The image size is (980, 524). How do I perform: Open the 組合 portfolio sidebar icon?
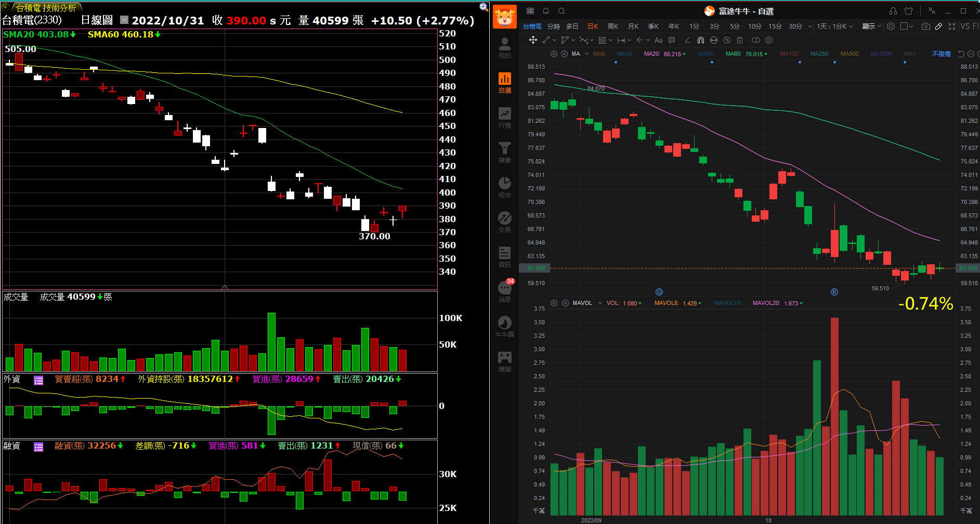coord(504,187)
